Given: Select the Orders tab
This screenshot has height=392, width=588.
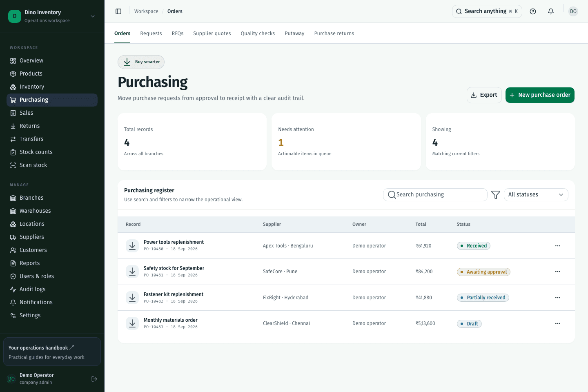Looking at the screenshot, I should [x=122, y=33].
